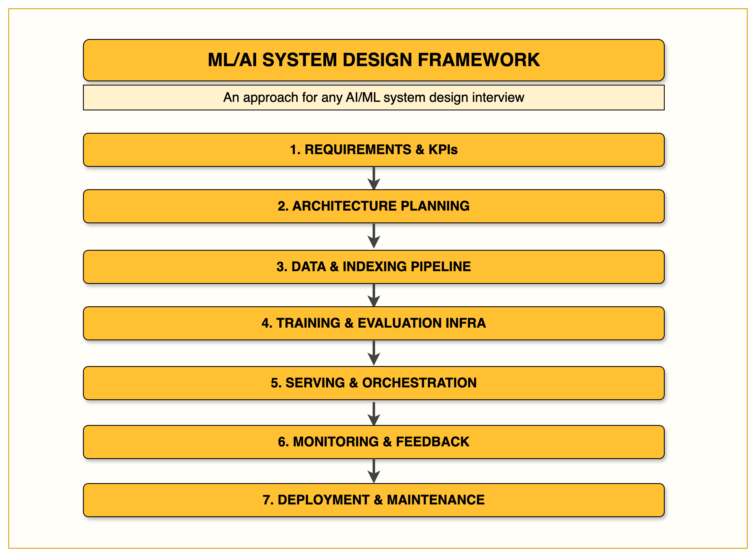The image size is (756, 557).
Task: Click the 'KPIs' text in step one
Action: pos(443,150)
